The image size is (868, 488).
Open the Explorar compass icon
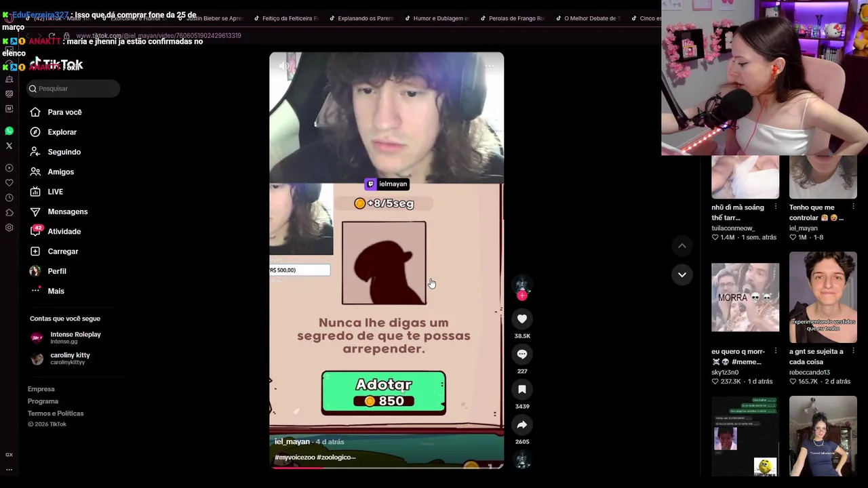point(35,132)
